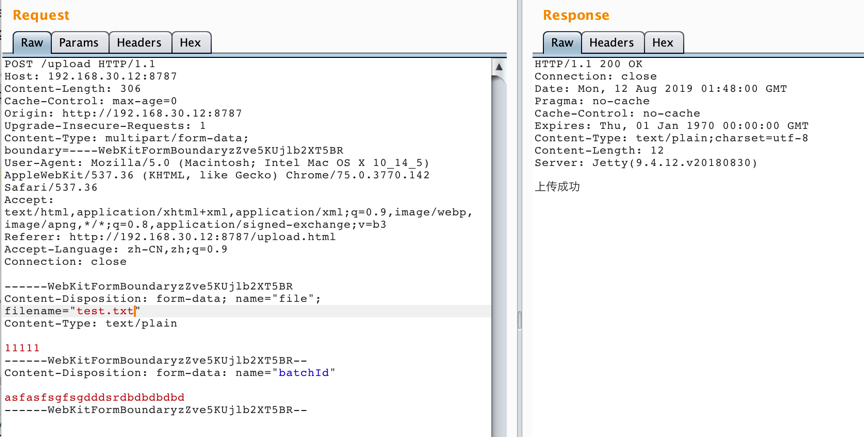The width and height of the screenshot is (864, 437).
Task: Switch to the Request Raw tab
Action: point(32,43)
